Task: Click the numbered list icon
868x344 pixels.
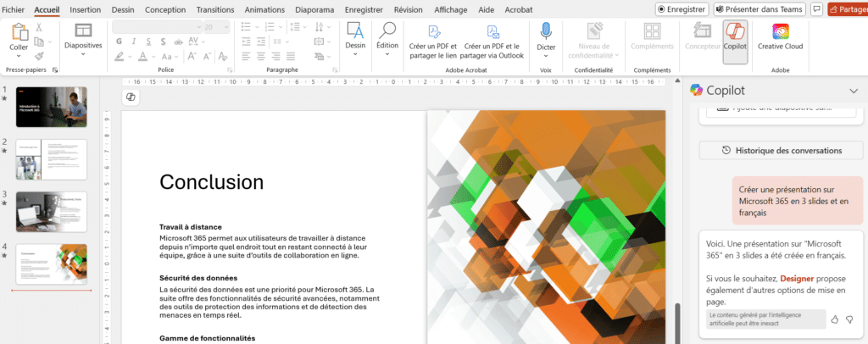Action: click(x=270, y=26)
